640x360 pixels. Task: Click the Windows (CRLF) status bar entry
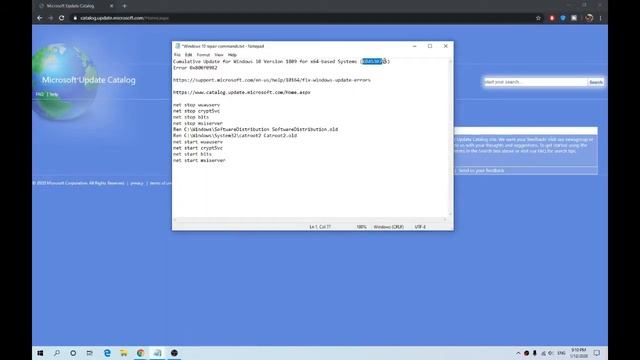tap(388, 227)
